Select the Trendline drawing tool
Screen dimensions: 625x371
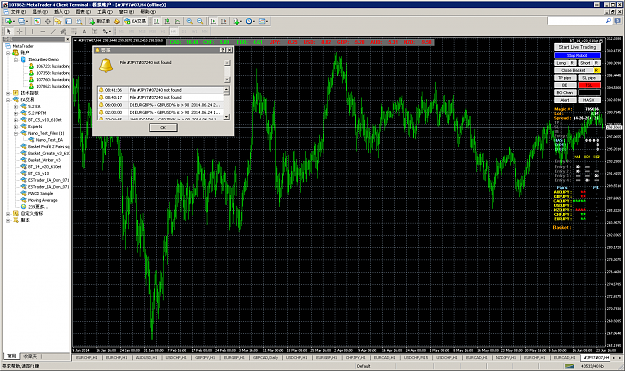tap(53, 31)
